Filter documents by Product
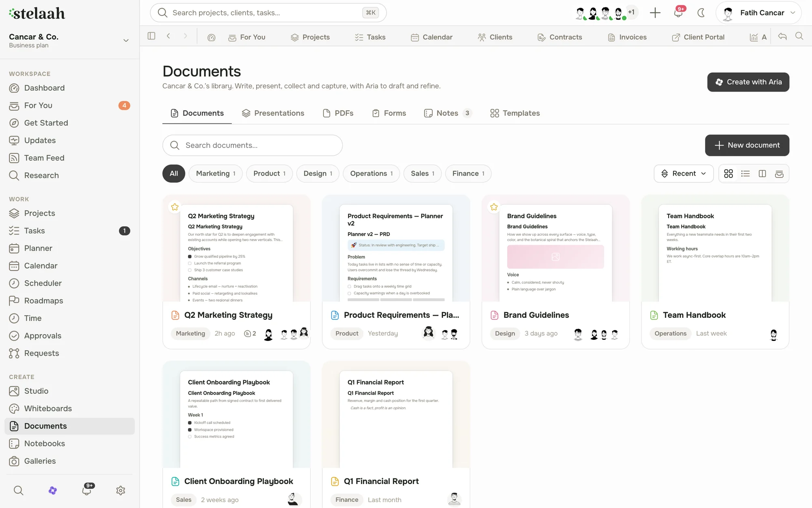 [x=270, y=174]
